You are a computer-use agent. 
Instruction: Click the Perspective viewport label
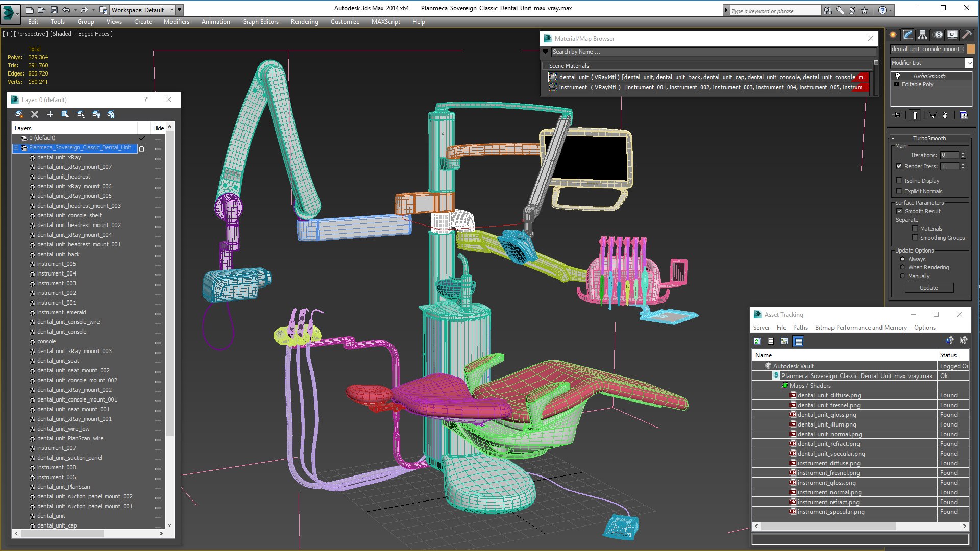[x=31, y=34]
